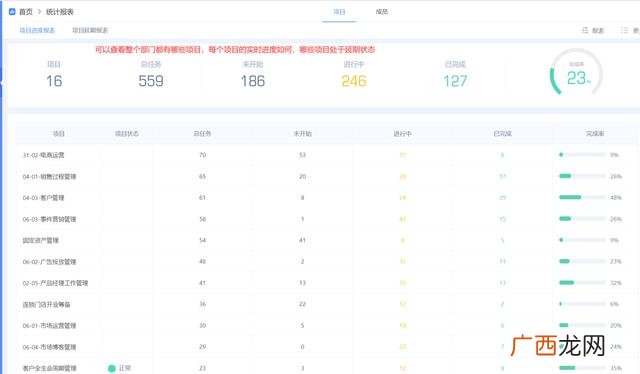Click the blue home icon in breadcrumb
Viewport: 640px width, 374px height.
tap(12, 11)
